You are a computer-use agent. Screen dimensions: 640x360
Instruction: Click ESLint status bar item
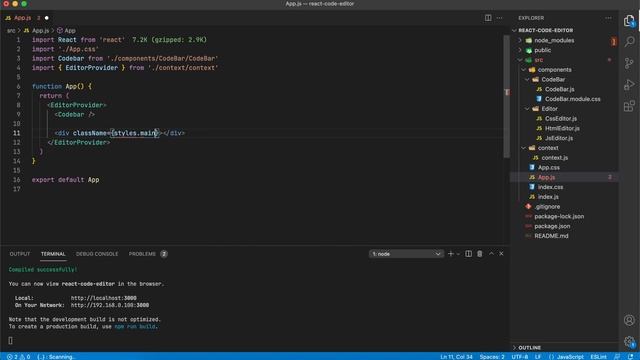[598, 357]
